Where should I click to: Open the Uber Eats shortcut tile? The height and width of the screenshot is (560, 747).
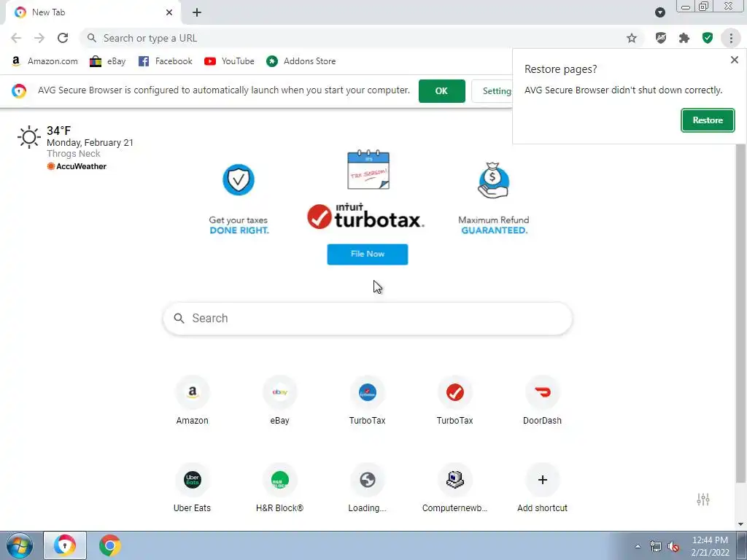(x=193, y=488)
